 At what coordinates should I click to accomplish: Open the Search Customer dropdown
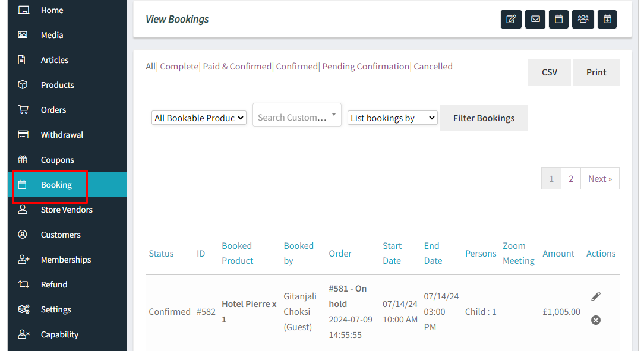297,115
